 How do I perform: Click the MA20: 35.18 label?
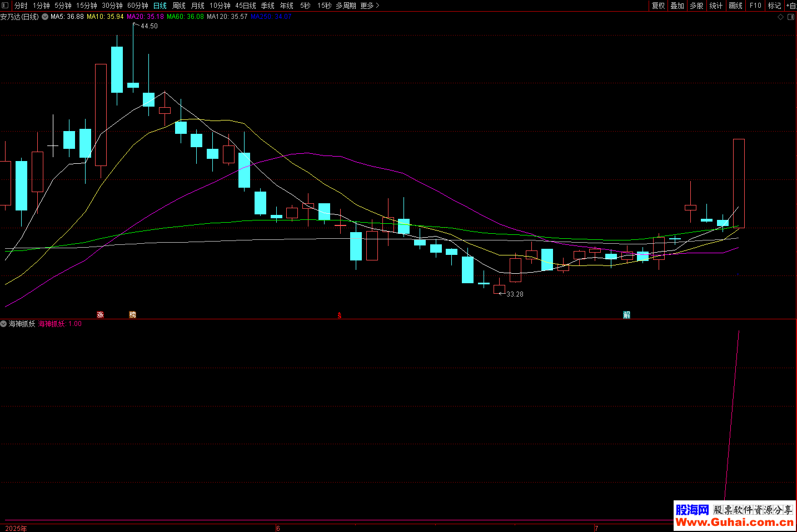click(x=145, y=17)
